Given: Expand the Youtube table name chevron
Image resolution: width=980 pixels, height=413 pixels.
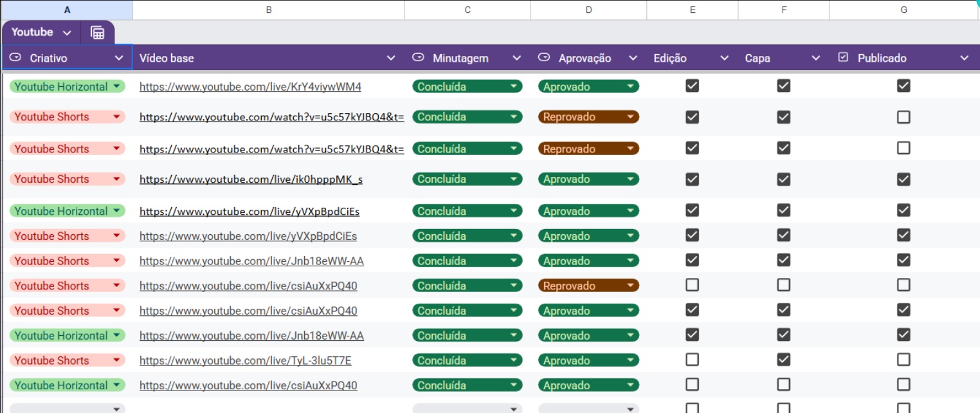Looking at the screenshot, I should click(x=67, y=33).
